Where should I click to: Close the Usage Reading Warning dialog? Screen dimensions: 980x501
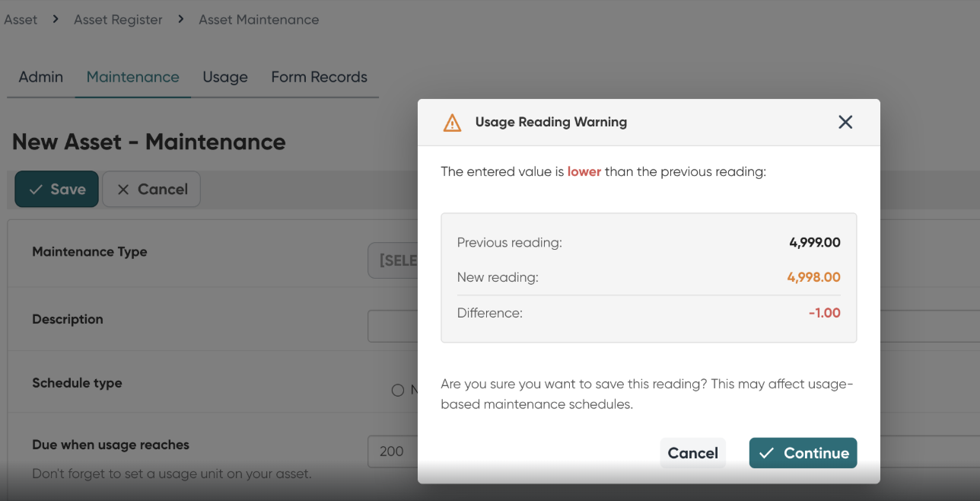[x=845, y=122]
